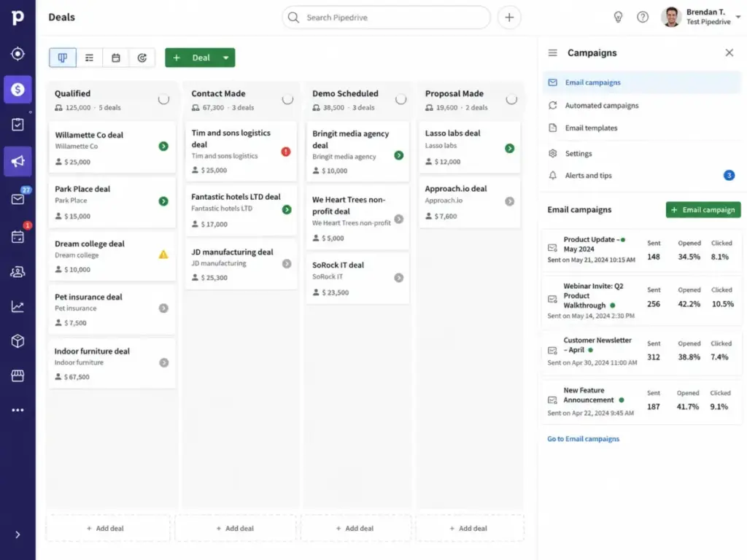Click Brendan T. profile avatar
Image resolution: width=747 pixels, height=560 pixels.
pyautogui.click(x=672, y=17)
